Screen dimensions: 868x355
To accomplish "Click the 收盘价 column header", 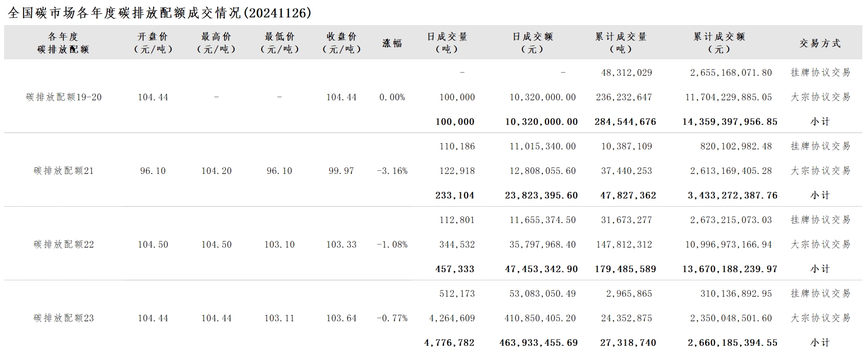I will pos(342,43).
